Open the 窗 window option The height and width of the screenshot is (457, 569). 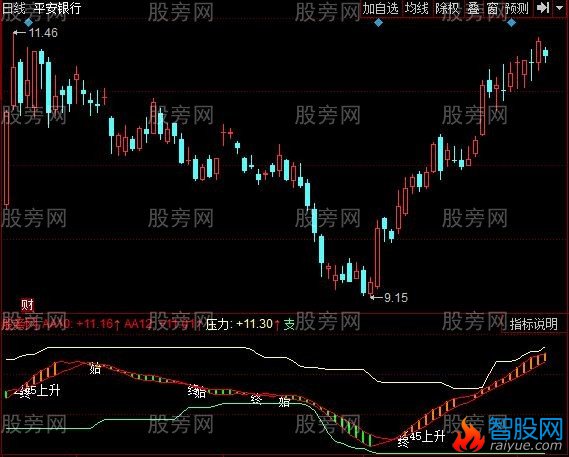pos(492,8)
